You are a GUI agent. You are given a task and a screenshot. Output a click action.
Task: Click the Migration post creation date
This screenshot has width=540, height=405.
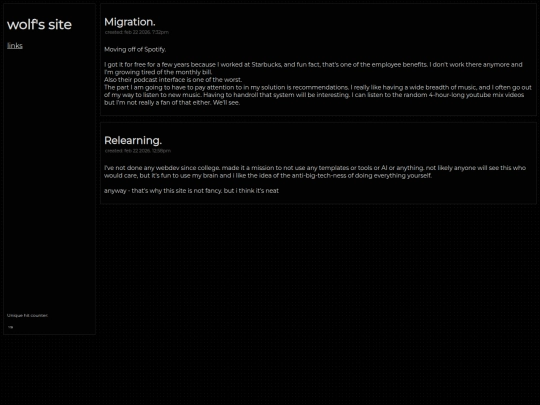(137, 32)
